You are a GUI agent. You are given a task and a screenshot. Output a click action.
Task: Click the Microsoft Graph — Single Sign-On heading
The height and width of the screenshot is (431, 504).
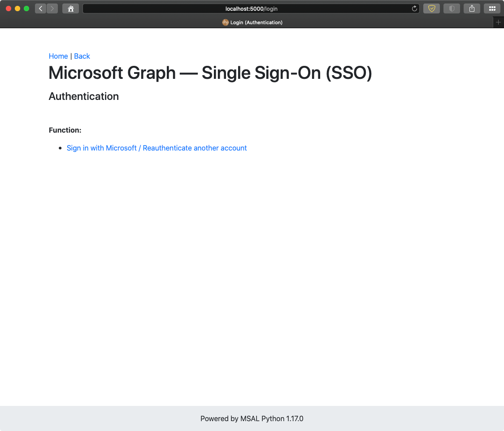pyautogui.click(x=210, y=73)
